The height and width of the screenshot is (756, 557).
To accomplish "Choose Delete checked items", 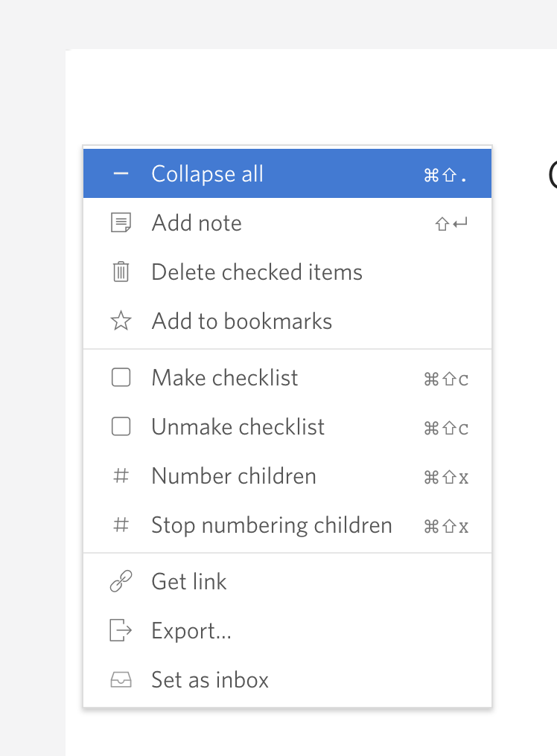I will pyautogui.click(x=256, y=272).
